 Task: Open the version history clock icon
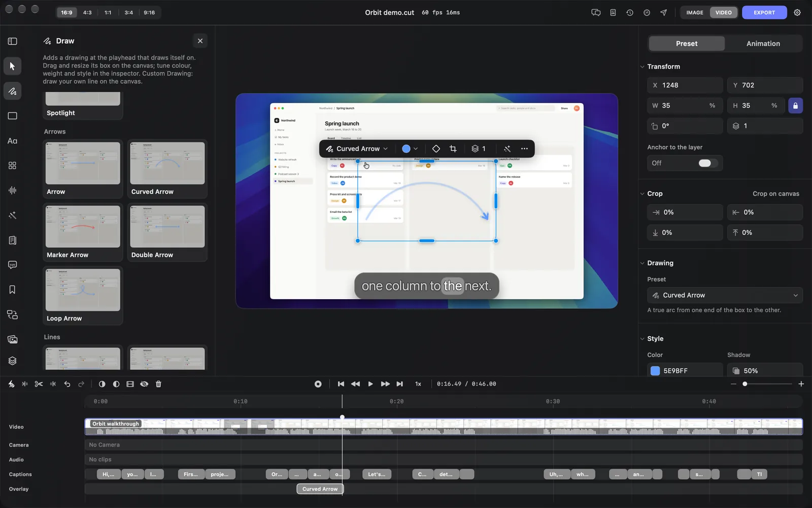[x=630, y=13]
